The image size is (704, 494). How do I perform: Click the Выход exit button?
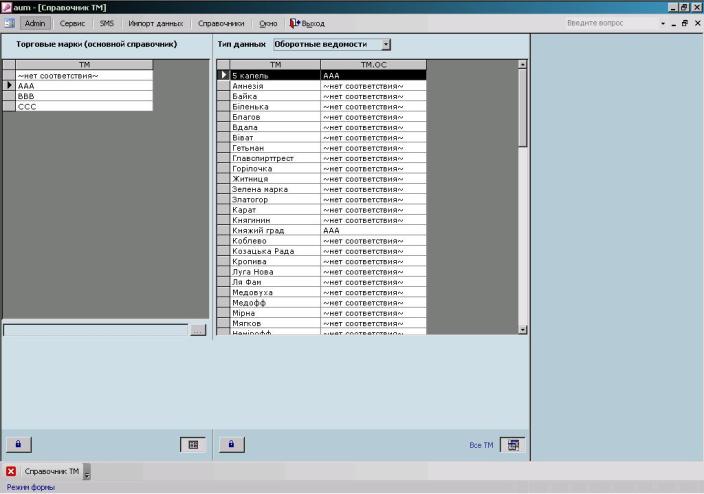click(x=307, y=23)
